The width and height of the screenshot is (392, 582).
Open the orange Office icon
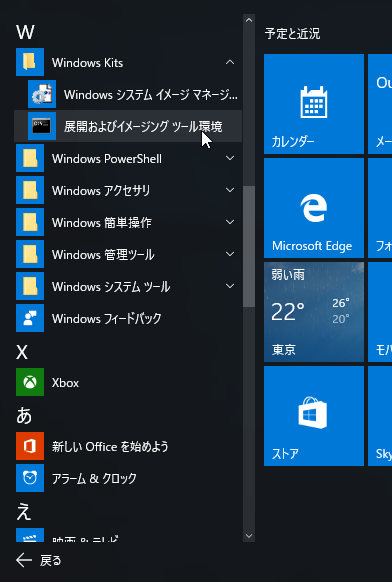[30, 446]
